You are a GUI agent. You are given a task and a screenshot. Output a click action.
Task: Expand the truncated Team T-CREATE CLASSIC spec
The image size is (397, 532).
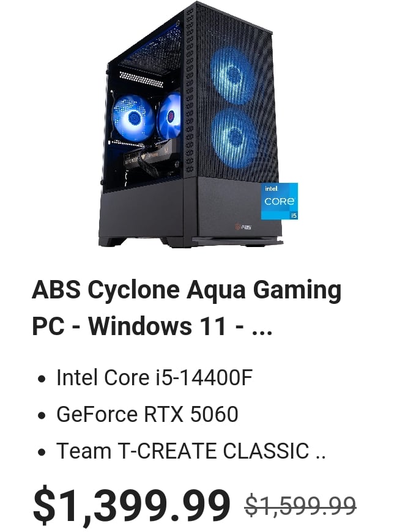tap(191, 451)
